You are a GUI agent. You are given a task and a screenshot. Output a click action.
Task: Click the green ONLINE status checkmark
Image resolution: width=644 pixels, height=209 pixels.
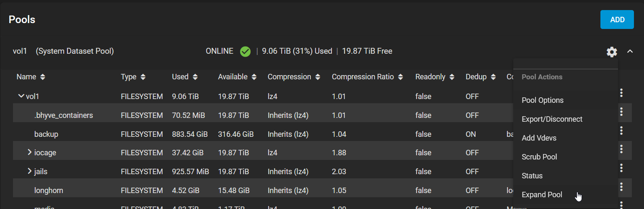point(245,52)
